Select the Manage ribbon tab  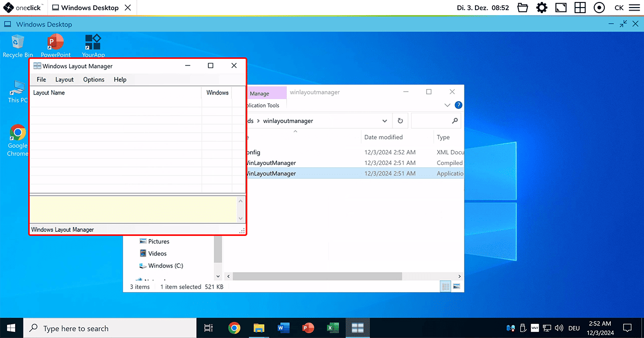tap(260, 94)
